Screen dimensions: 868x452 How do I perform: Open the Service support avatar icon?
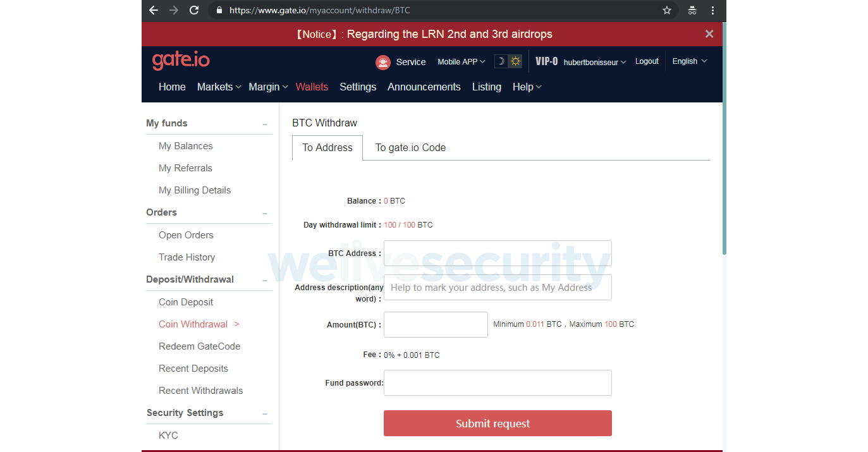(x=382, y=62)
